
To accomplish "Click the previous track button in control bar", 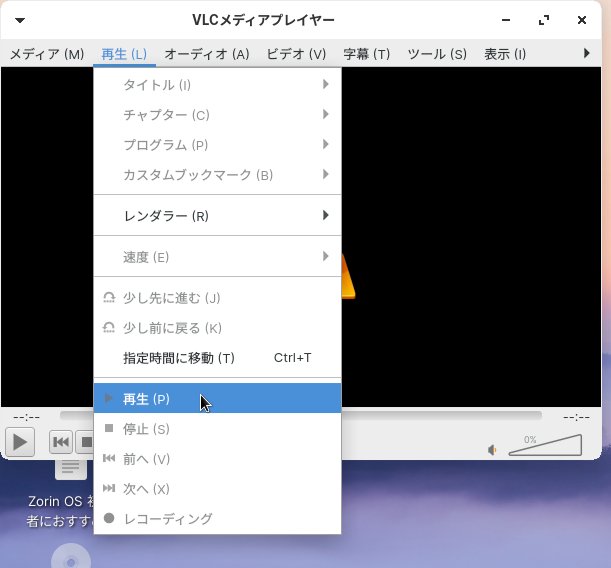I will click(61, 442).
